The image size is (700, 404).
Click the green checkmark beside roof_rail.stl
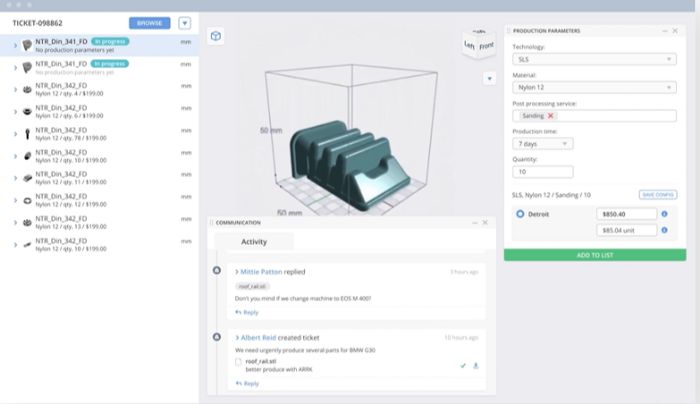(463, 366)
